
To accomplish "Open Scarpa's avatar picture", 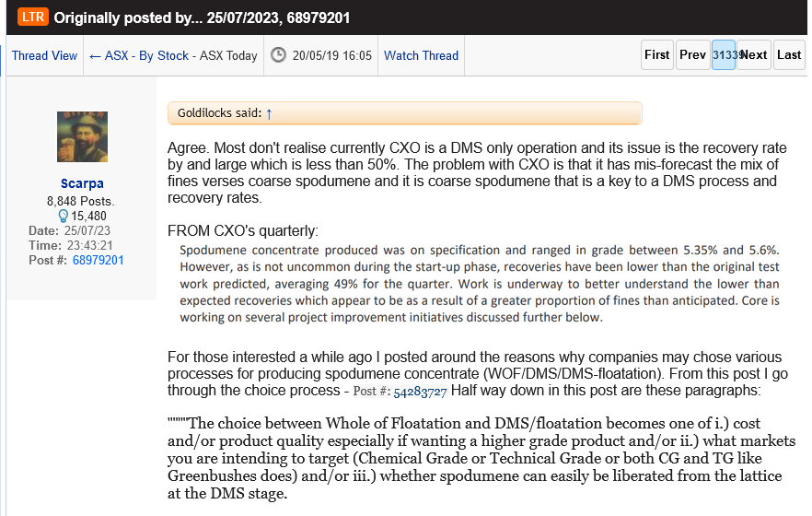I will click(82, 136).
